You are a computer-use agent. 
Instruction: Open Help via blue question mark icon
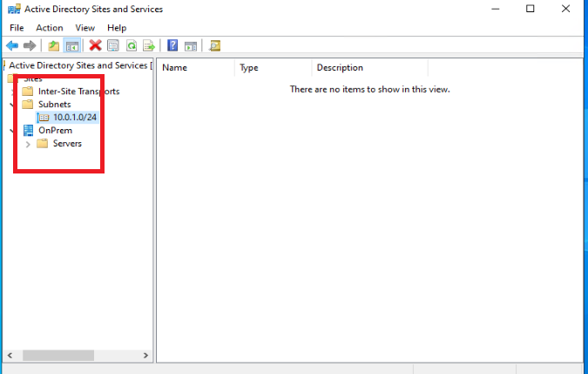pyautogui.click(x=172, y=45)
